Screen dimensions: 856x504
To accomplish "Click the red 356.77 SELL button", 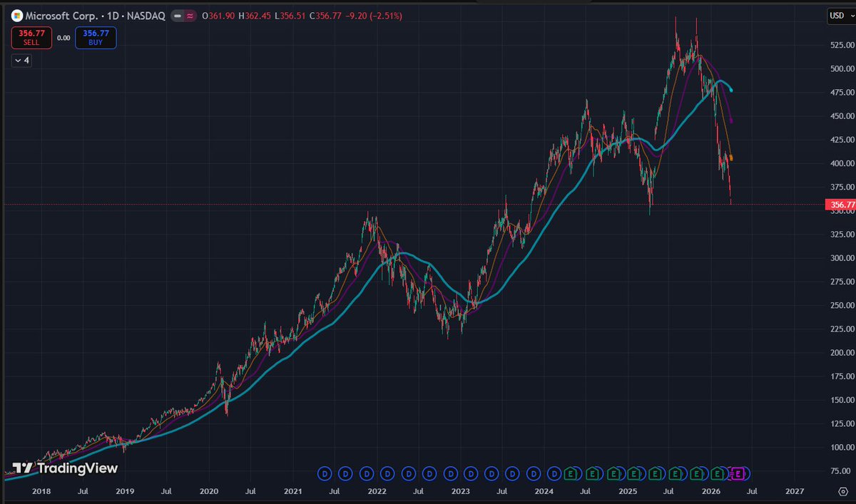I will point(31,37).
